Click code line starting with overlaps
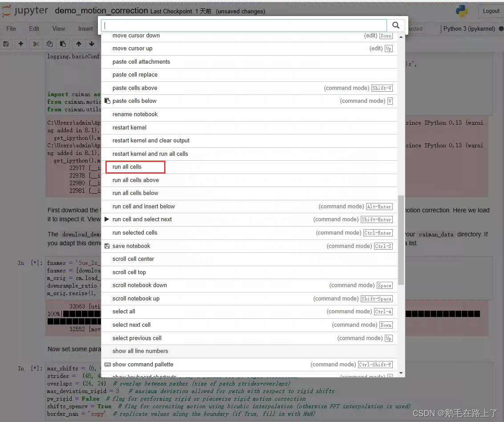Viewport: 504px width, 422px height. click(169, 384)
